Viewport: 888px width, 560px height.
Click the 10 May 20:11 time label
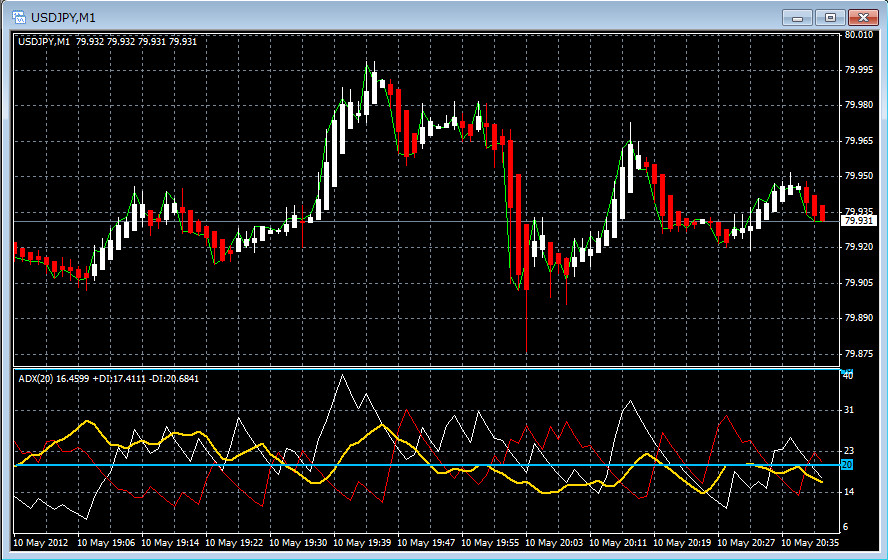pos(618,542)
